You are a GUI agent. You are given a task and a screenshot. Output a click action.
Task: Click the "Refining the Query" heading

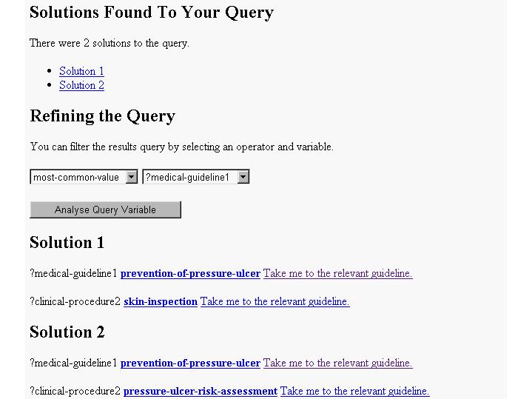(x=103, y=116)
